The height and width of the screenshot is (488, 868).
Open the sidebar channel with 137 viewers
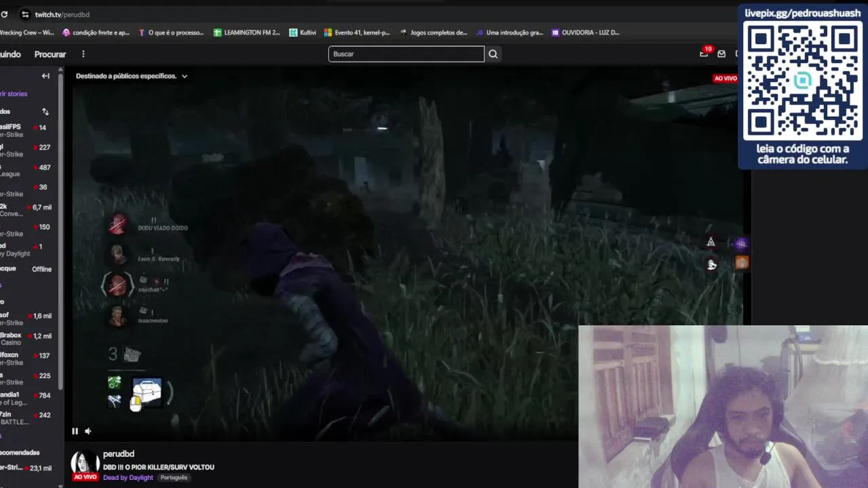coord(27,359)
